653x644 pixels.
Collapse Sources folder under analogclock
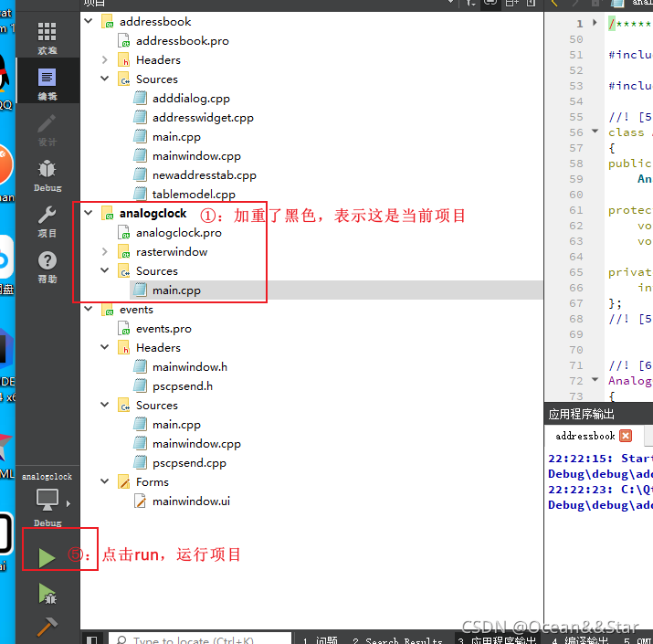[x=104, y=270]
